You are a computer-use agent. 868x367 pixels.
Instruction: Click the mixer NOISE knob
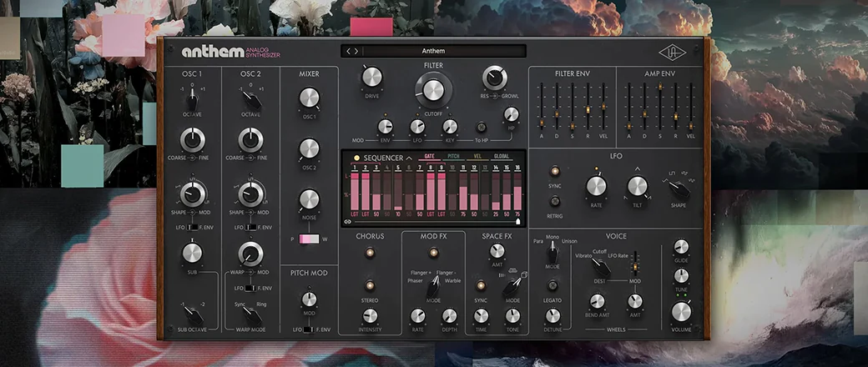(309, 199)
